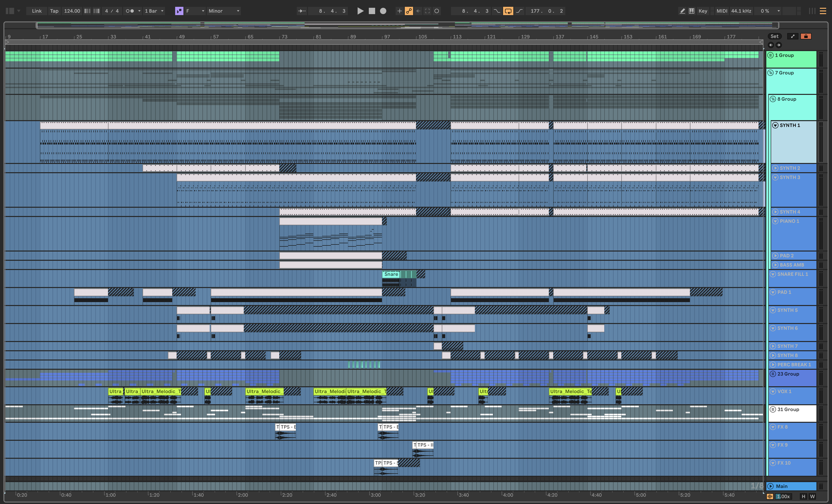Open dropdown arrow beside browser toggle
Screen dimensions: 832x504
(18, 11)
